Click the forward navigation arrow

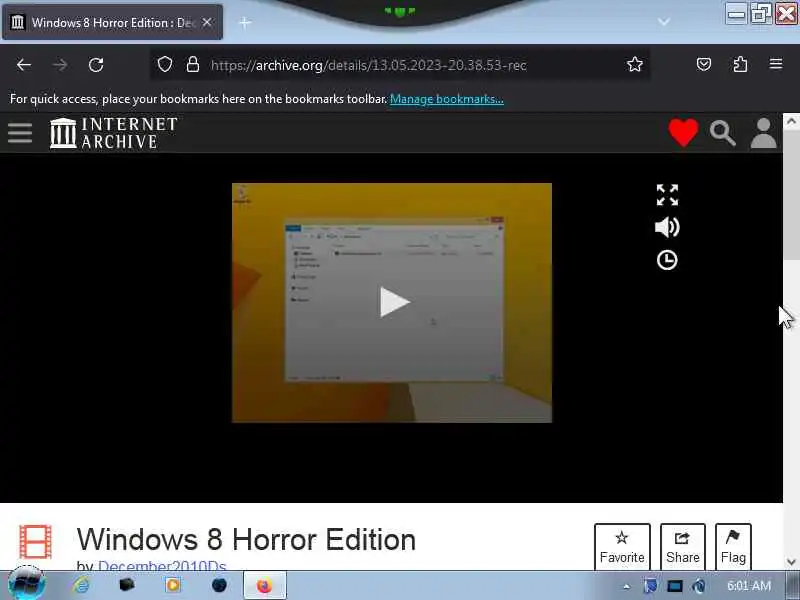click(x=60, y=65)
